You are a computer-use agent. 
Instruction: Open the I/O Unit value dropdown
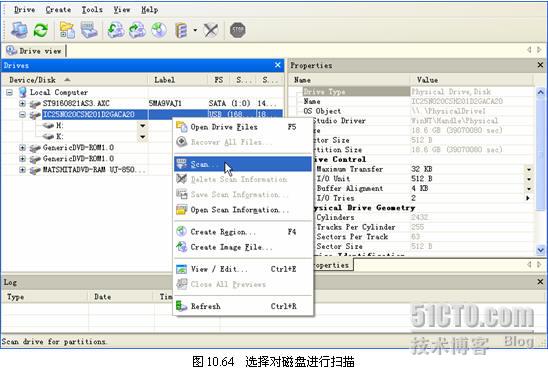pyautogui.click(x=529, y=179)
